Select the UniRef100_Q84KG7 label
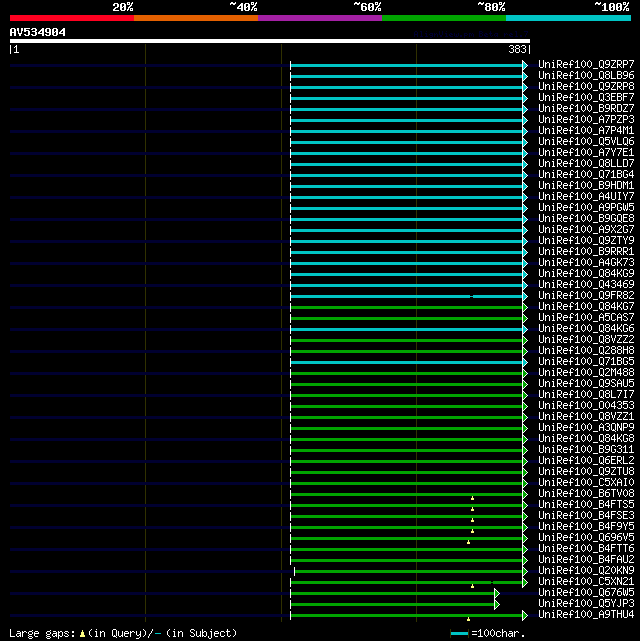Viewport: 640px width, 641px height. click(x=586, y=307)
